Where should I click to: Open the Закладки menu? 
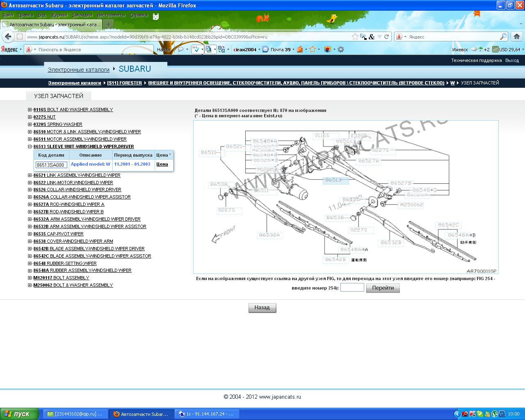pos(82,15)
